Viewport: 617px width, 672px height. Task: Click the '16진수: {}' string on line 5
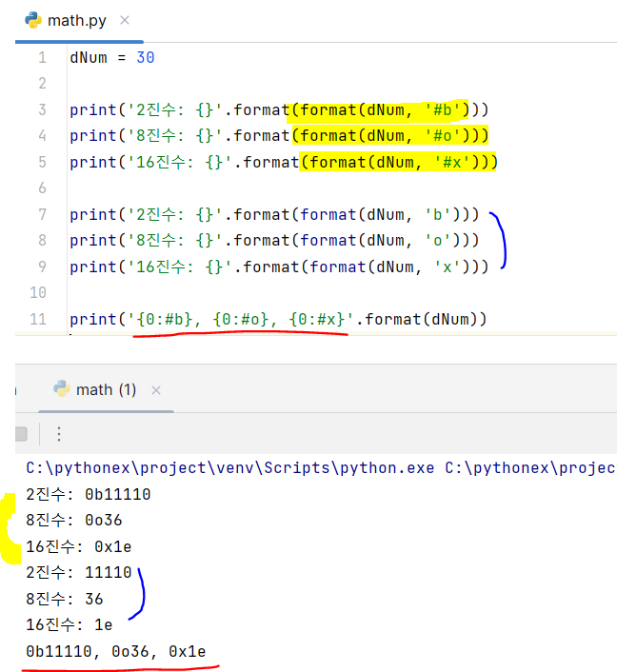coord(180,163)
